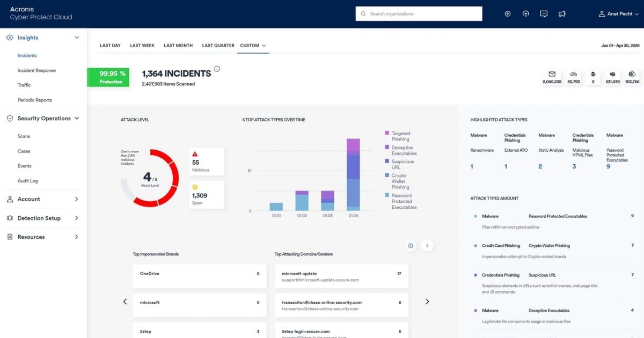Click the email envelope stat icon
Viewport: 644px width, 338px height.
click(x=552, y=74)
